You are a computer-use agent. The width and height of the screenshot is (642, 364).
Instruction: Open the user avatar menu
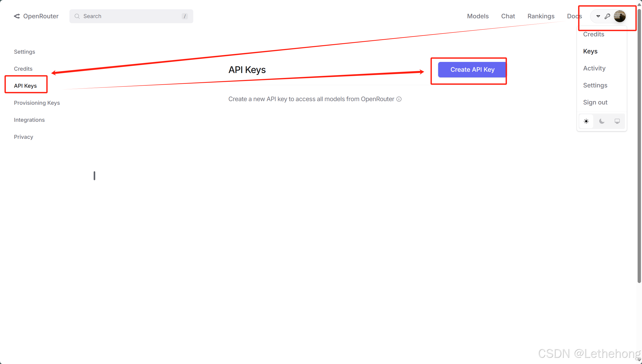pyautogui.click(x=620, y=16)
